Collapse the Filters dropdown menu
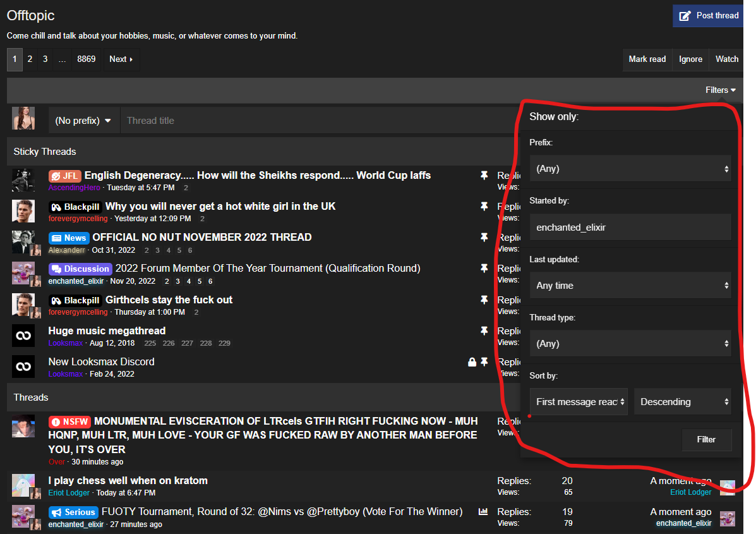The image size is (756, 534). click(721, 90)
